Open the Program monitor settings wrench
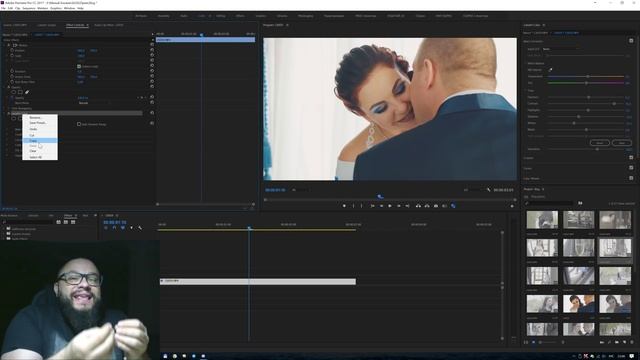 (x=489, y=190)
